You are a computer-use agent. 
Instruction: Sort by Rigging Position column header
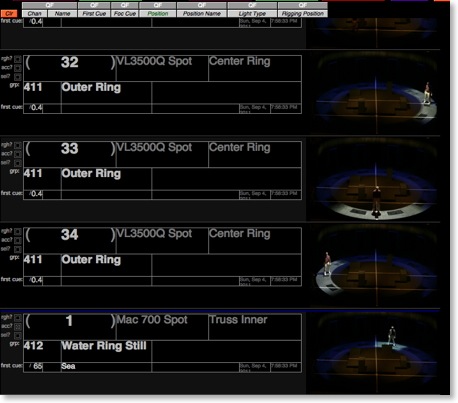tap(303, 13)
